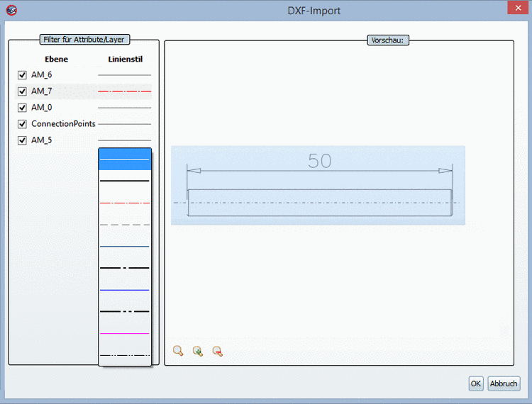The image size is (532, 404).
Task: Click the application logo in the title bar
Action: click(11, 10)
